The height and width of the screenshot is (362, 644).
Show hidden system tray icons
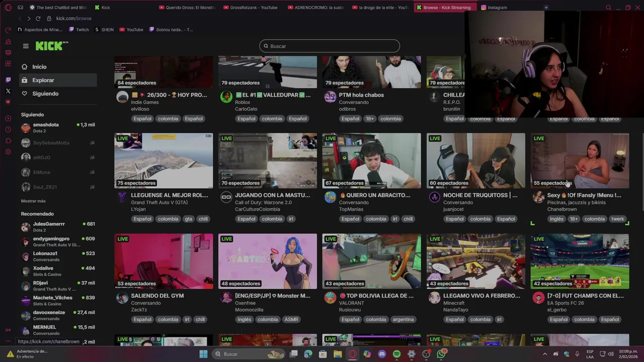click(544, 354)
